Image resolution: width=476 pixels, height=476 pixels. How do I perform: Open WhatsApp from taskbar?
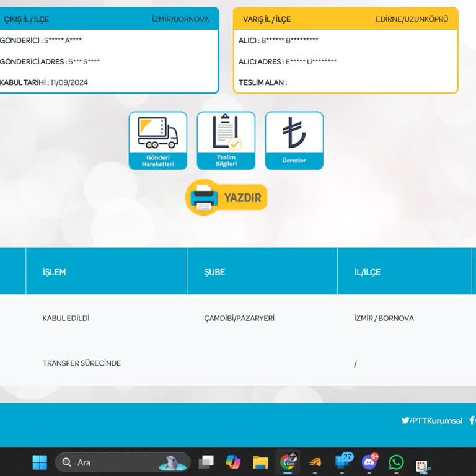(x=396, y=462)
